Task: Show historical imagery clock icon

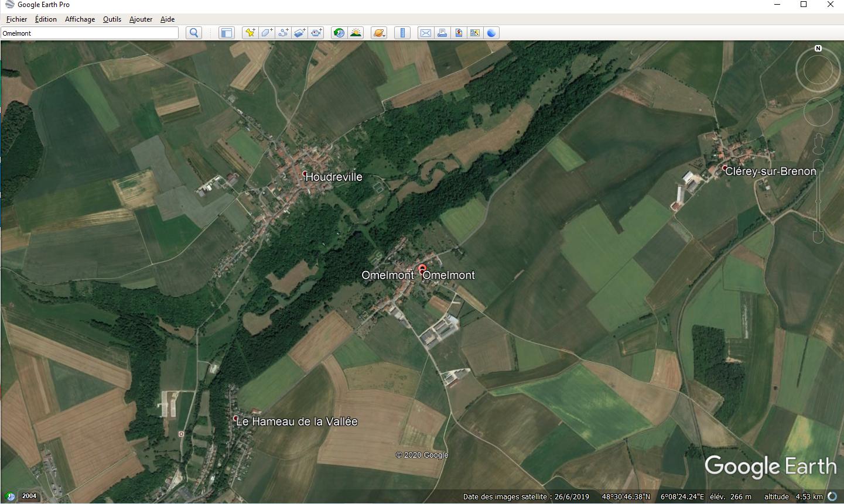Action: pyautogui.click(x=339, y=33)
